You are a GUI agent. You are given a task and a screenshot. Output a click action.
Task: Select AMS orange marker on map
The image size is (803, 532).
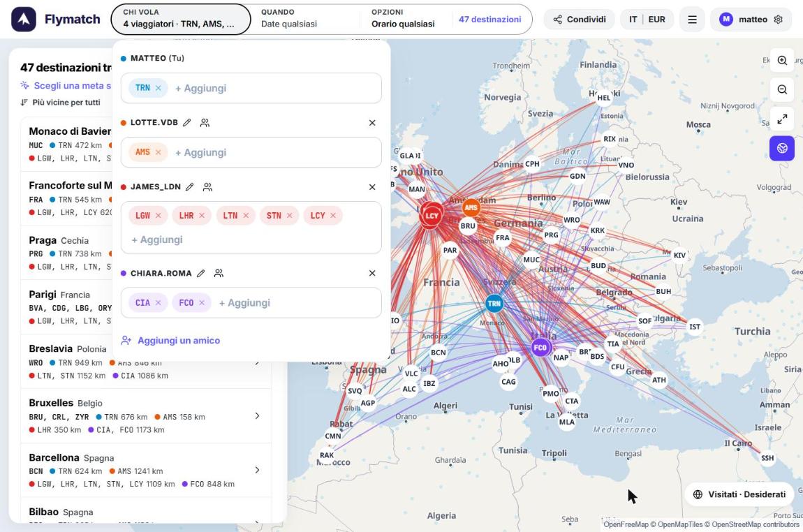[471, 207]
